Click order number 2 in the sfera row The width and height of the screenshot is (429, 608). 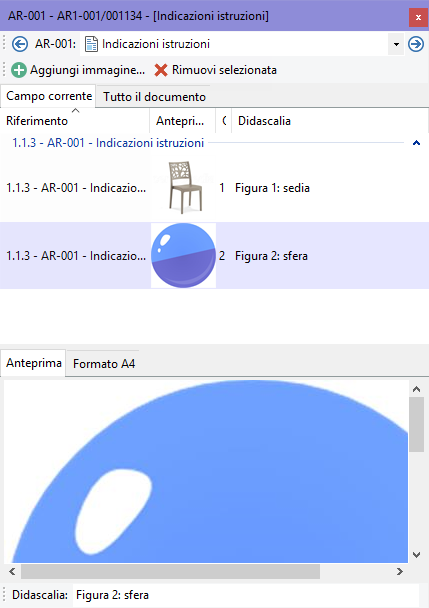pyautogui.click(x=222, y=256)
